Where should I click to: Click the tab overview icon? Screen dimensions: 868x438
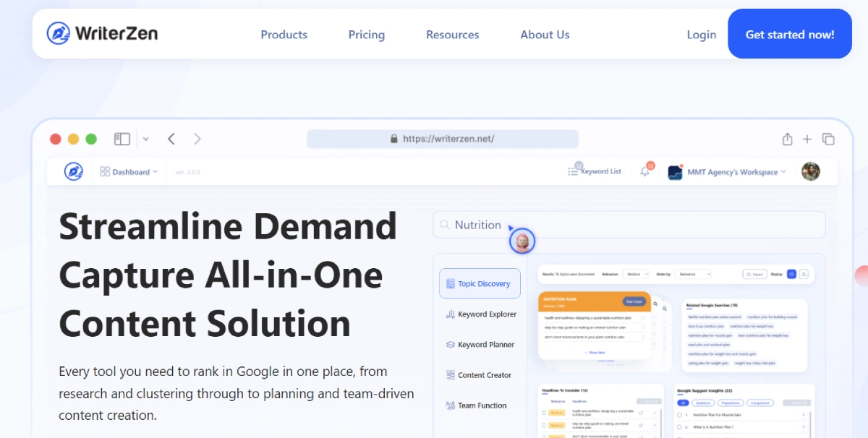click(828, 139)
